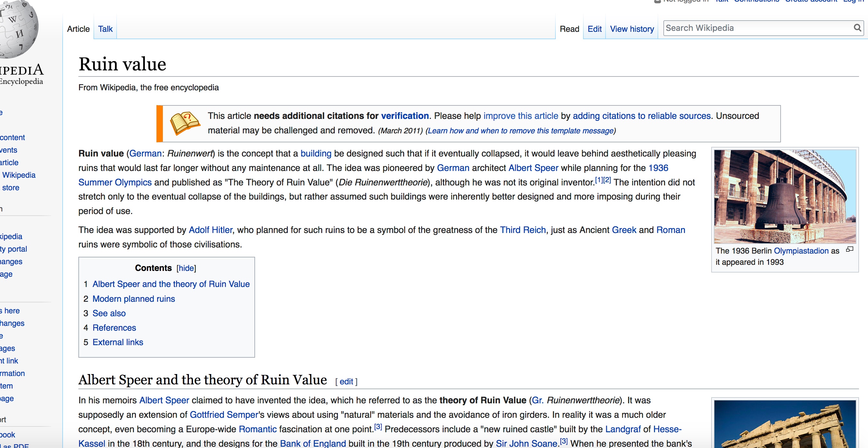The image size is (868, 448).
Task: Open the Bank of England link
Action: 313,444
